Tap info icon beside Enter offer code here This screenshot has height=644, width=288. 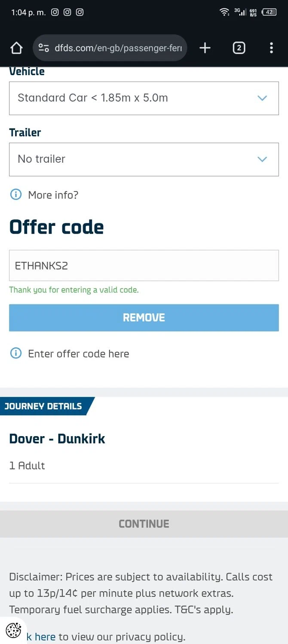15,354
